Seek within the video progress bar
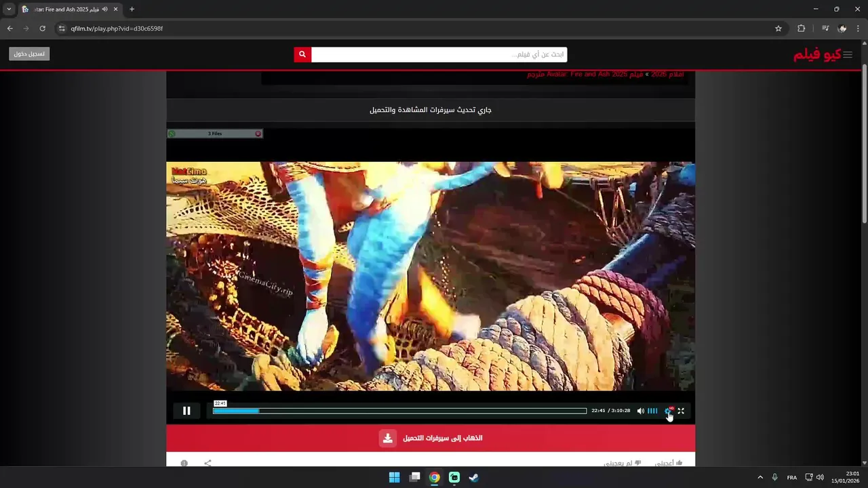The width and height of the screenshot is (868, 488). 399,411
